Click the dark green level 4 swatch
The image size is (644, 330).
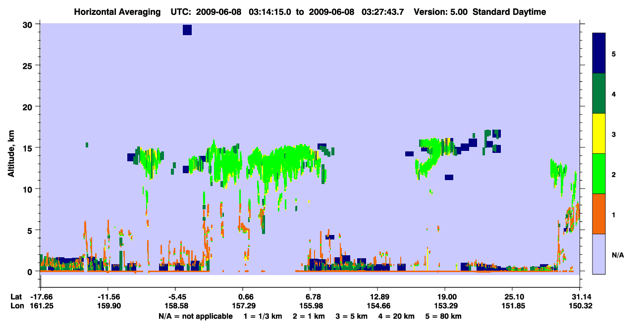(599, 94)
